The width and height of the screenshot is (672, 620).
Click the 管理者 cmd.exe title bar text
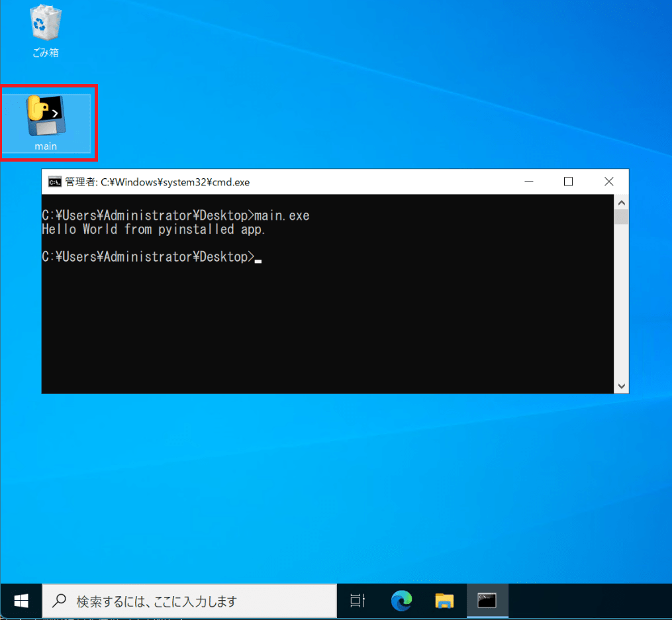pos(158,182)
